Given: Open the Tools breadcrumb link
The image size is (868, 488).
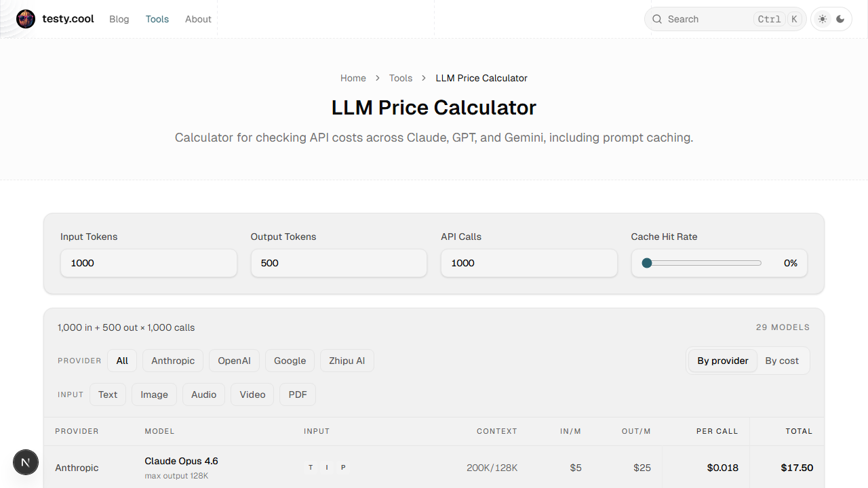Looking at the screenshot, I should [400, 78].
